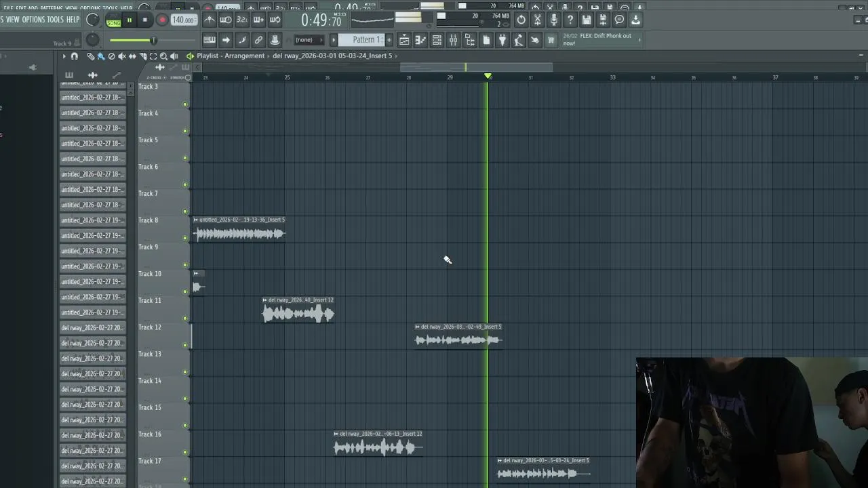Open the Piano roll icon

[420, 40]
